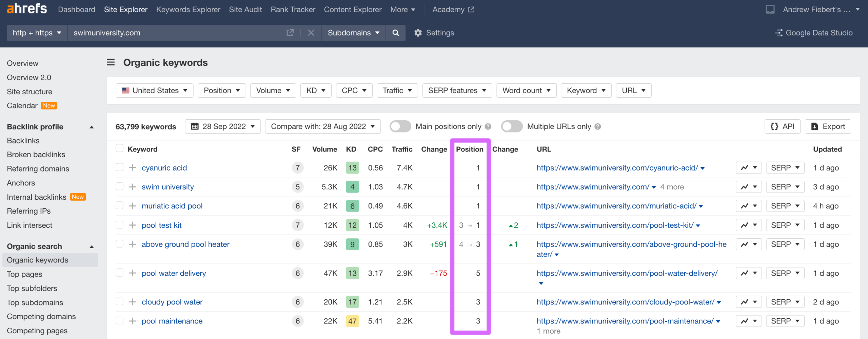Image resolution: width=868 pixels, height=339 pixels.
Task: Open position history chart for pool maintenance
Action: (x=749, y=321)
